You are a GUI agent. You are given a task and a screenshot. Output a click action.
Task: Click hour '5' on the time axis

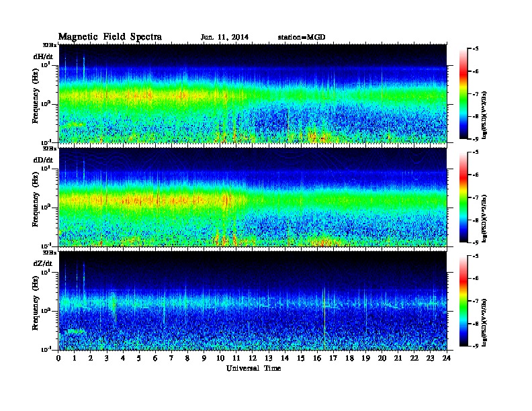[x=139, y=358]
